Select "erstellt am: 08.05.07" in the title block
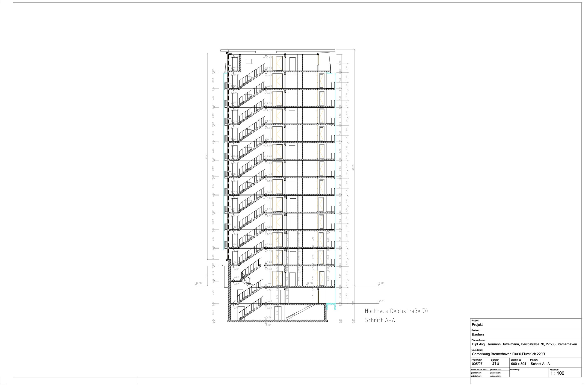 pos(479,370)
